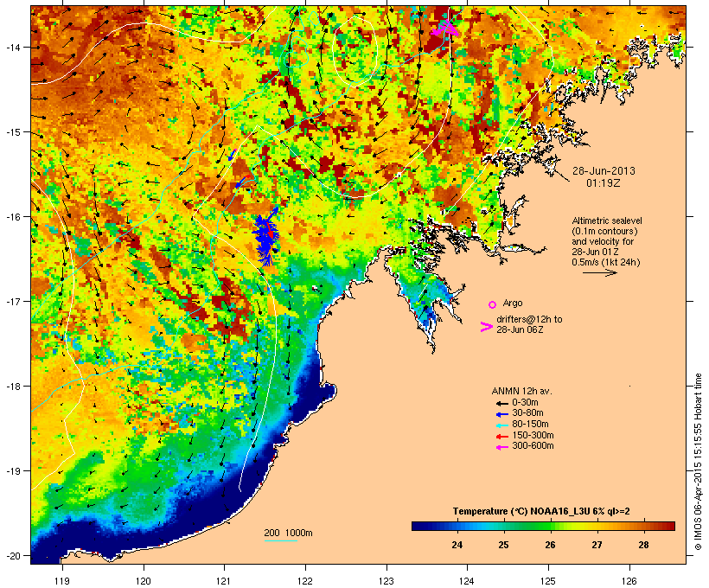Click the cyan 200 1000m isobath legend line
Viewport: 709px width, 588px height.
click(280, 540)
